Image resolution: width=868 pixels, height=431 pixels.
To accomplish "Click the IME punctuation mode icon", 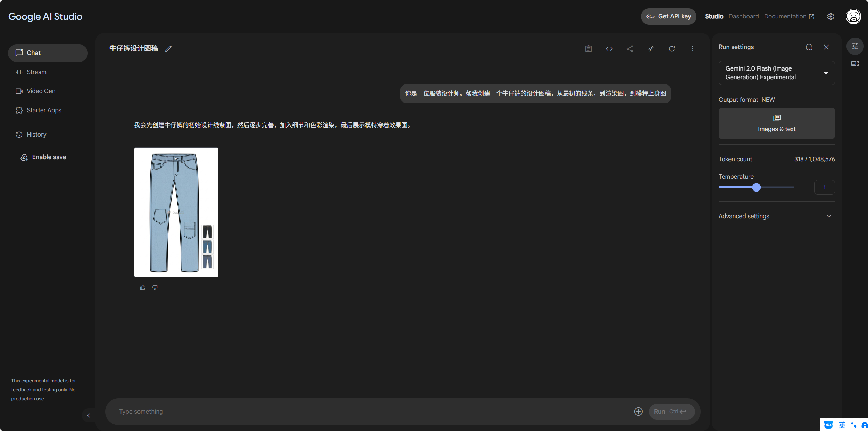I will point(853,425).
